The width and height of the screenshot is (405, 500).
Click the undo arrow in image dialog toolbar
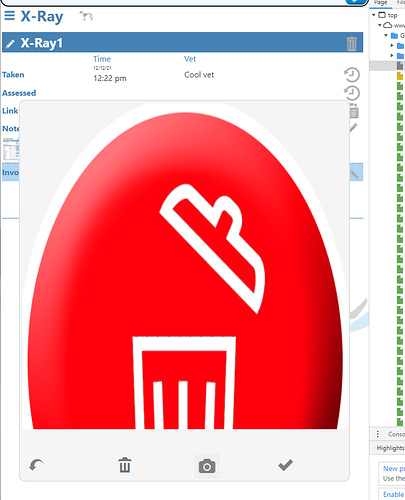[36, 465]
